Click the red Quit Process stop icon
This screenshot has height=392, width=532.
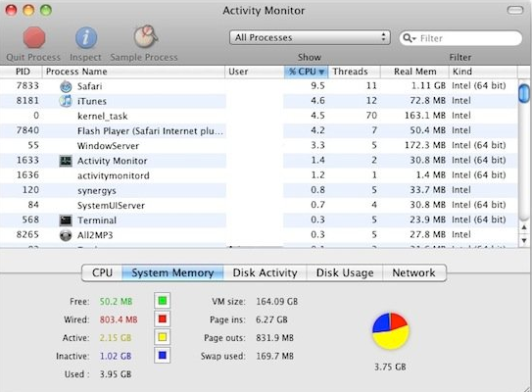point(34,37)
